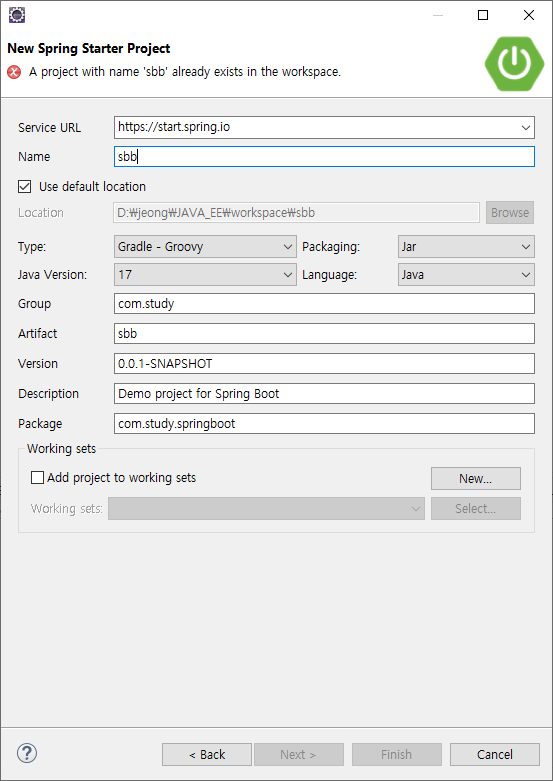Click the greyed 'Working sets:' label
Image resolution: width=553 pixels, height=781 pixels.
click(x=67, y=509)
